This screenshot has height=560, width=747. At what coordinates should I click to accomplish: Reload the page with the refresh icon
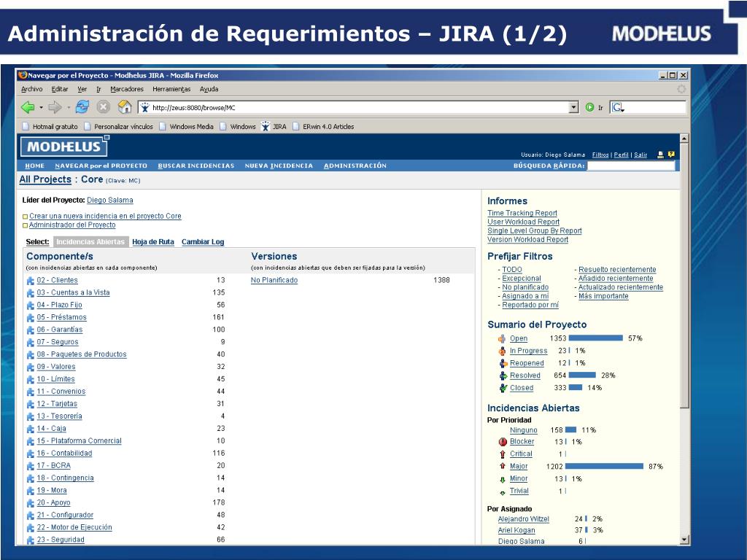coord(82,106)
